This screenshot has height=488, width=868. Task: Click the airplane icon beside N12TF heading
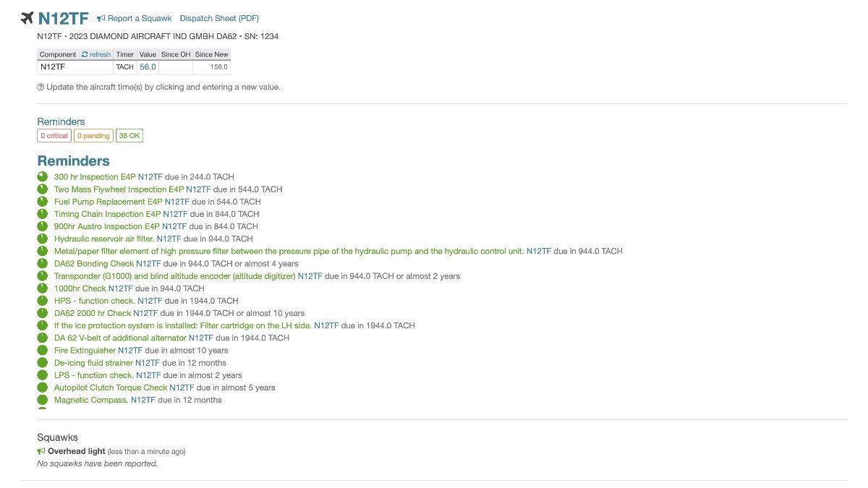coord(27,18)
